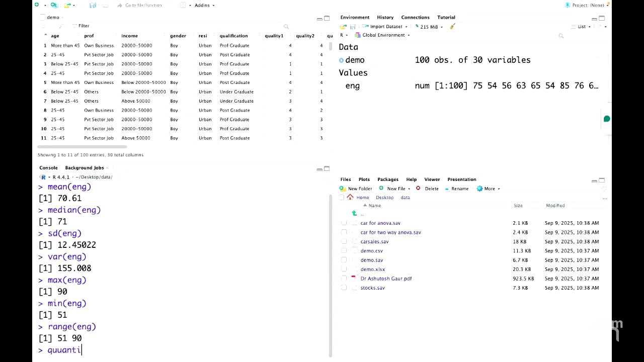Viewport: 644px width, 362px height.
Task: Switch to the Packages tab
Action: tap(388, 179)
